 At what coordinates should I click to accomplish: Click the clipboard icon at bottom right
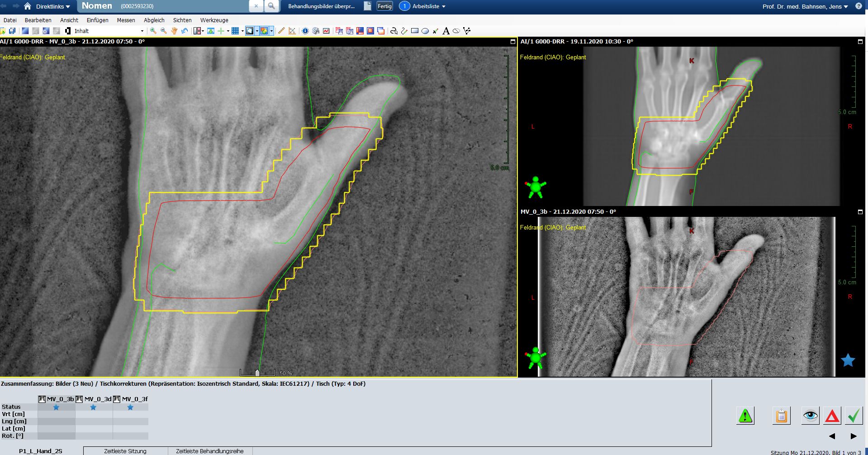tap(781, 416)
